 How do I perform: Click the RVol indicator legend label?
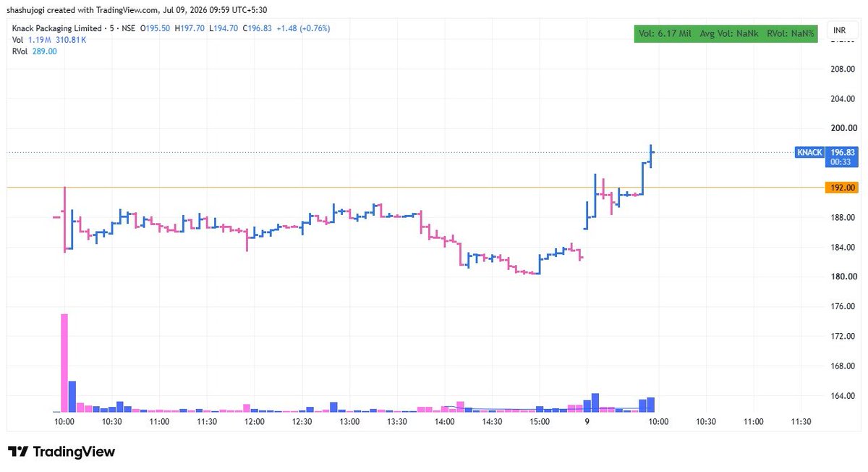click(x=19, y=51)
